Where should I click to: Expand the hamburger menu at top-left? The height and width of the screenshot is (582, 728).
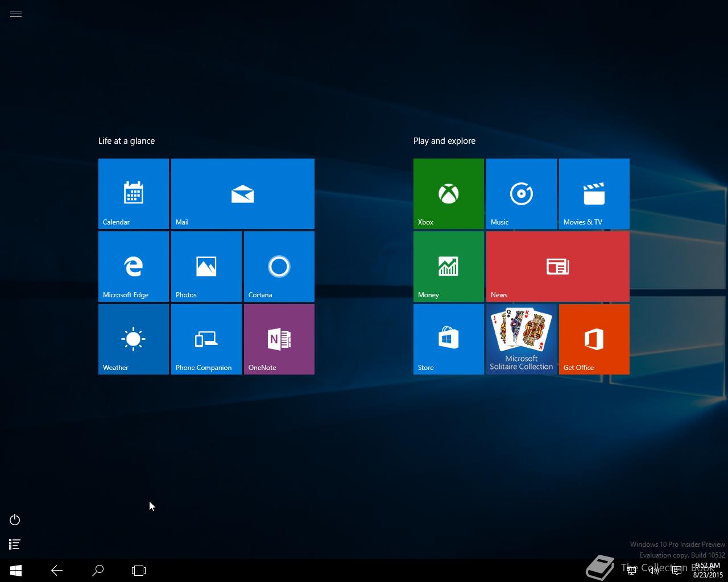(16, 14)
